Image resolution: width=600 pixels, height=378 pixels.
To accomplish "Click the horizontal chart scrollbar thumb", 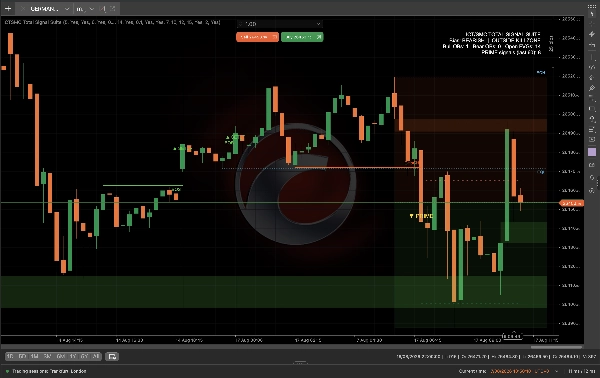I will tap(556, 347).
